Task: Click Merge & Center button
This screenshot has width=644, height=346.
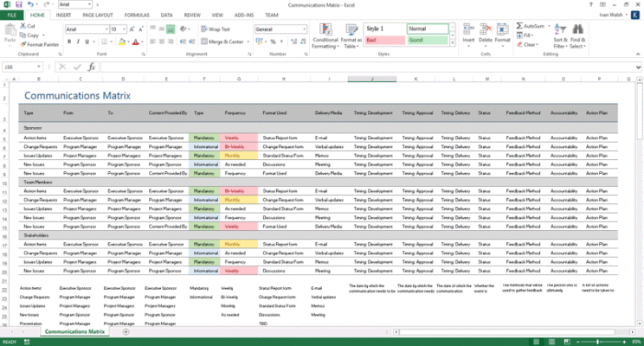Action: [222, 42]
